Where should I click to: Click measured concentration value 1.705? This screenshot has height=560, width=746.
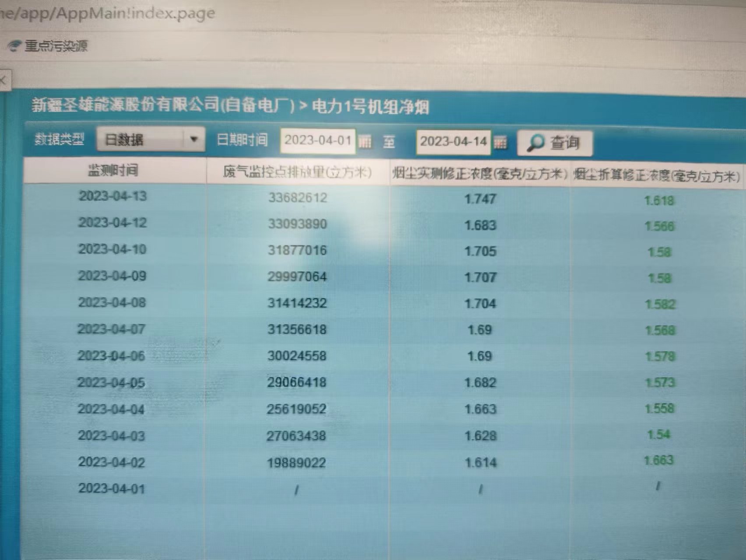coord(480,251)
